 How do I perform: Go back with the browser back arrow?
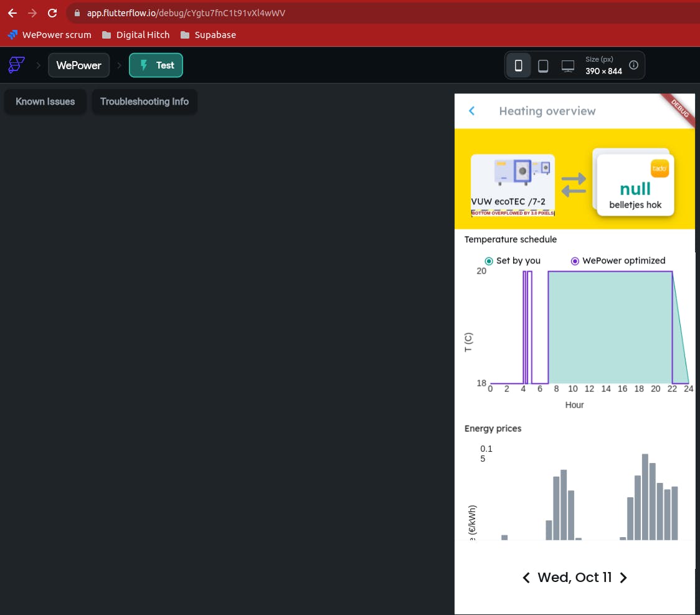pos(12,13)
